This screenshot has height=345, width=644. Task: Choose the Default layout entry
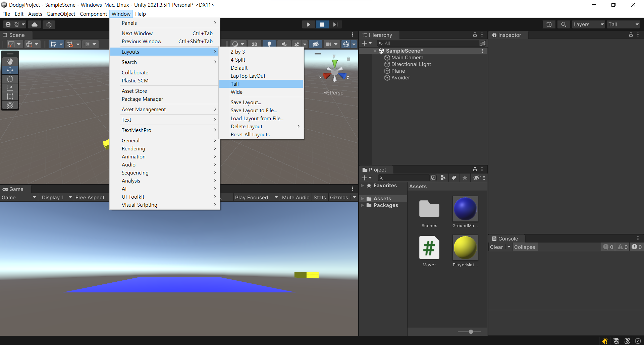click(261, 68)
